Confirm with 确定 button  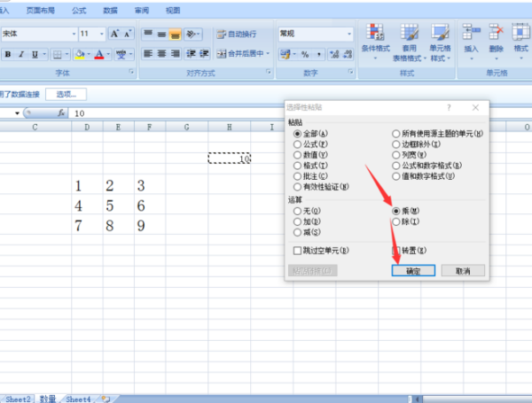[x=413, y=271]
